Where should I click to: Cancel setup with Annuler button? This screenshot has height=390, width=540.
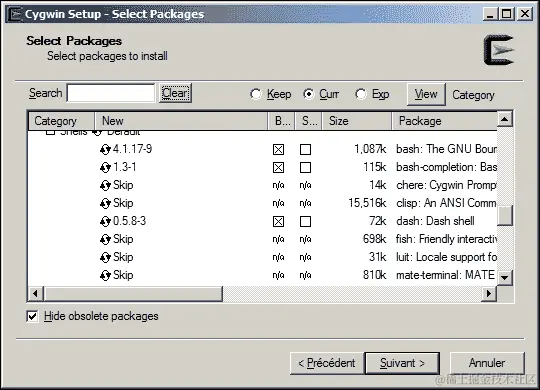(x=487, y=363)
